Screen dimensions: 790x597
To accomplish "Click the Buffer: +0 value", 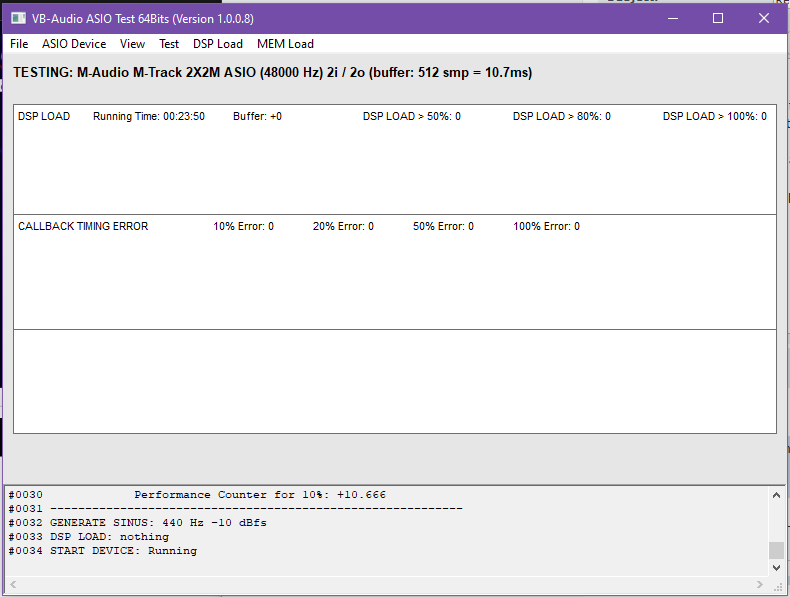I will point(257,116).
